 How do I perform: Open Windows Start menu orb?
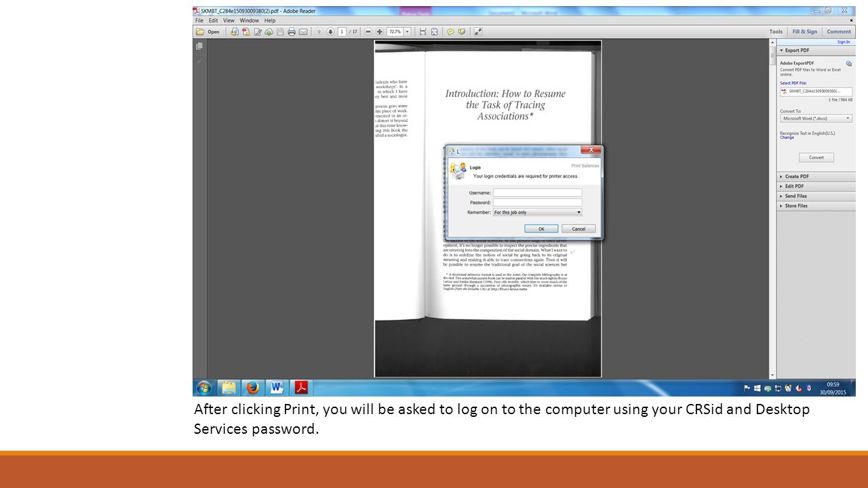203,388
